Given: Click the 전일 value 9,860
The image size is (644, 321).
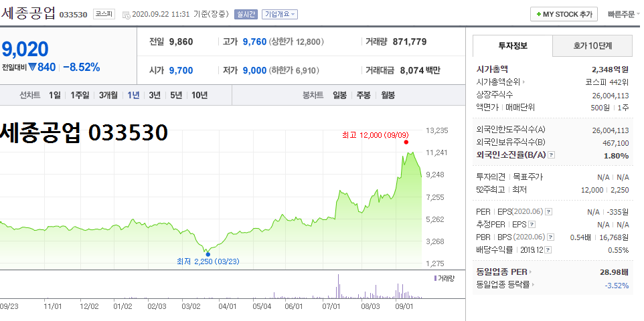Looking at the screenshot, I should click(x=181, y=41).
